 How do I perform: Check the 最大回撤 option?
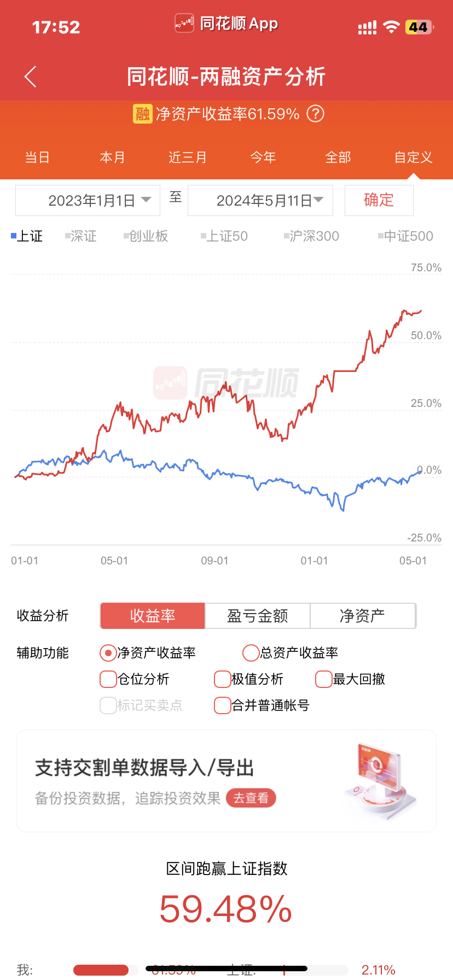tap(324, 679)
